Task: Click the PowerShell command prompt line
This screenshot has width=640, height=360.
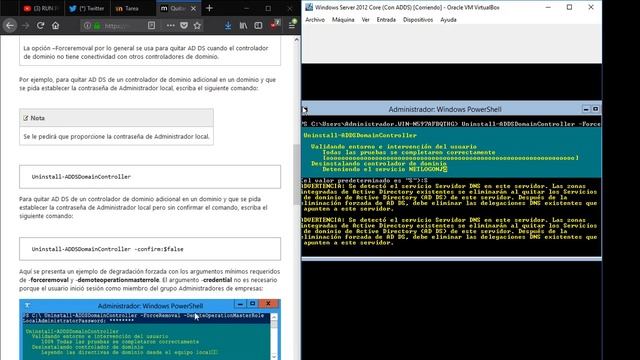Action: (451, 124)
